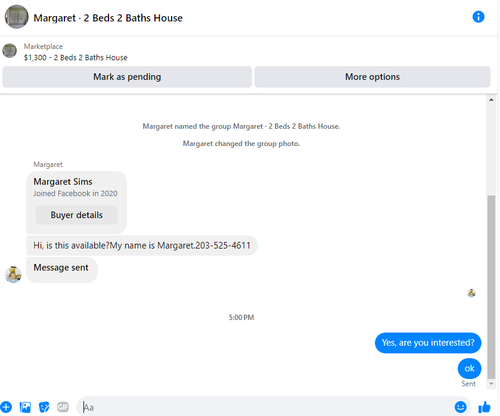This screenshot has width=500, height=416.
Task: Click the 'Margaret · 2 Beds 2 Baths House' title
Action: [108, 18]
